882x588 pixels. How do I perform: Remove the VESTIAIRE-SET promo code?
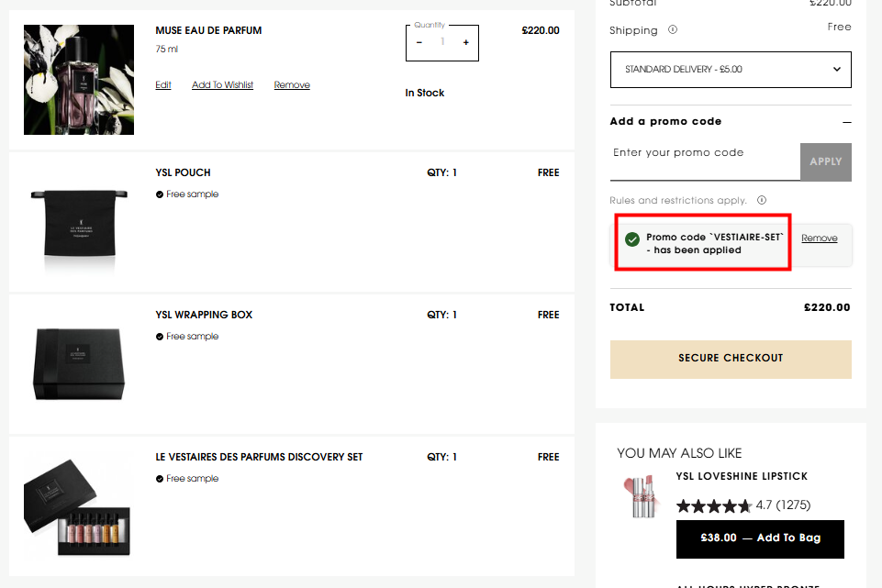[x=819, y=239]
